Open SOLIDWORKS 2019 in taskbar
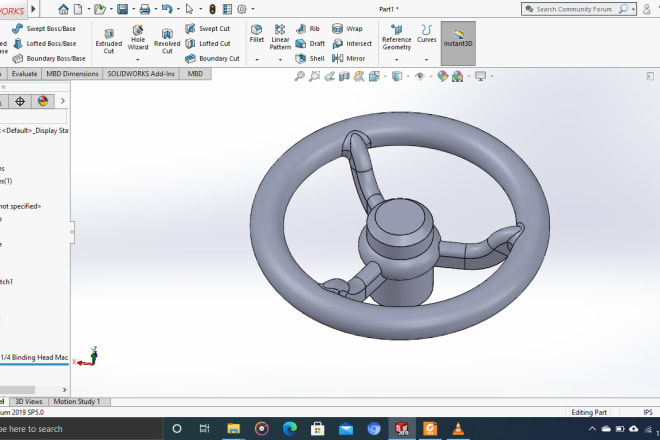The height and width of the screenshot is (440, 660). (x=402, y=429)
